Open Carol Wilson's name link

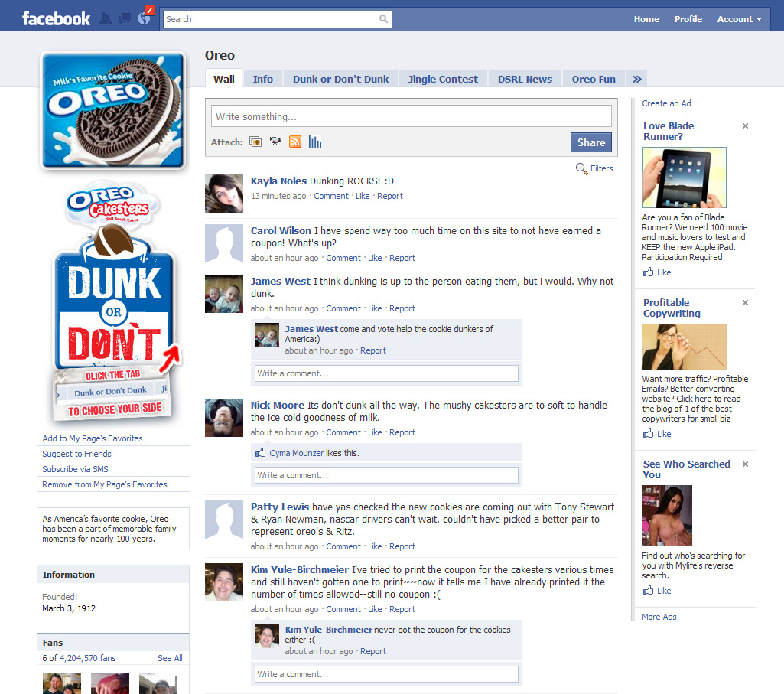pos(281,230)
